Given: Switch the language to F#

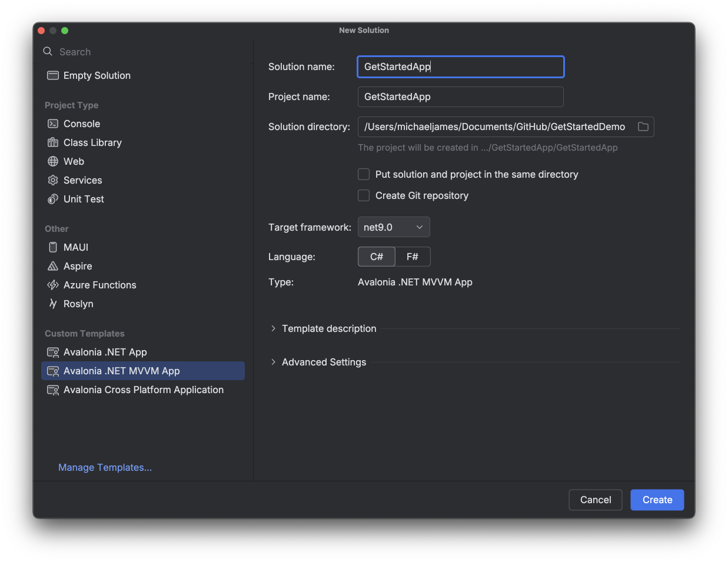Looking at the screenshot, I should click(413, 257).
